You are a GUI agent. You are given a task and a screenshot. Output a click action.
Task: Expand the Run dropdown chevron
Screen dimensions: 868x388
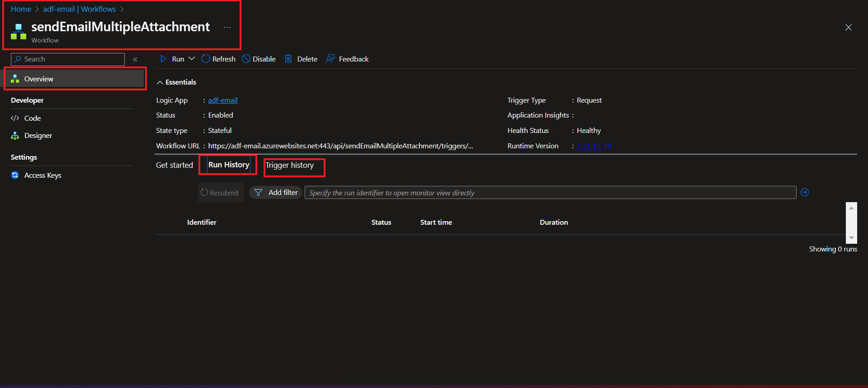192,59
